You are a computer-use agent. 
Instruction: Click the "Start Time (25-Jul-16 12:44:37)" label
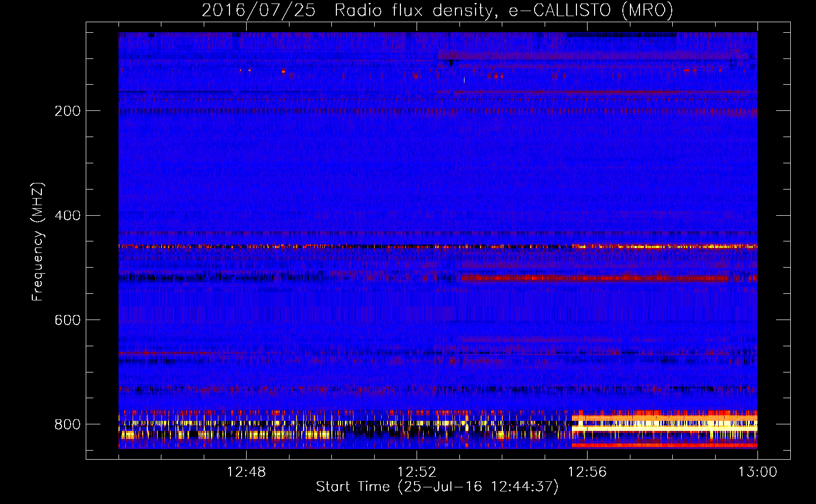437,487
